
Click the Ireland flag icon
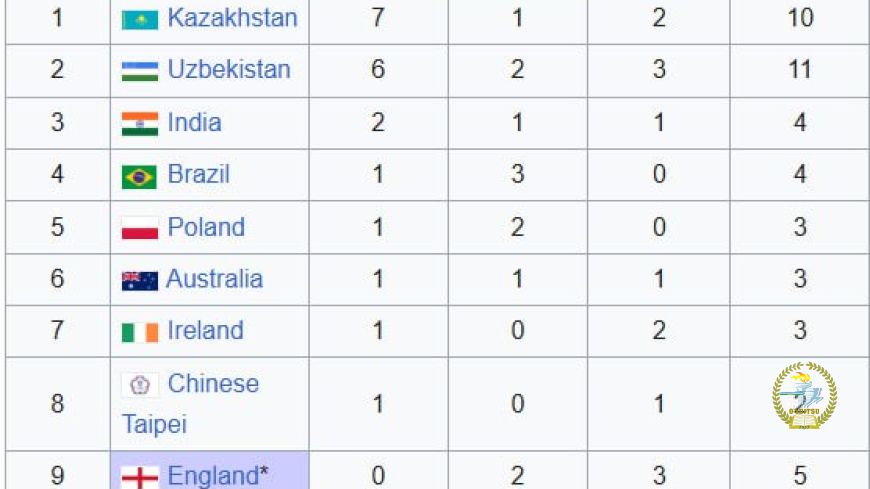140,332
